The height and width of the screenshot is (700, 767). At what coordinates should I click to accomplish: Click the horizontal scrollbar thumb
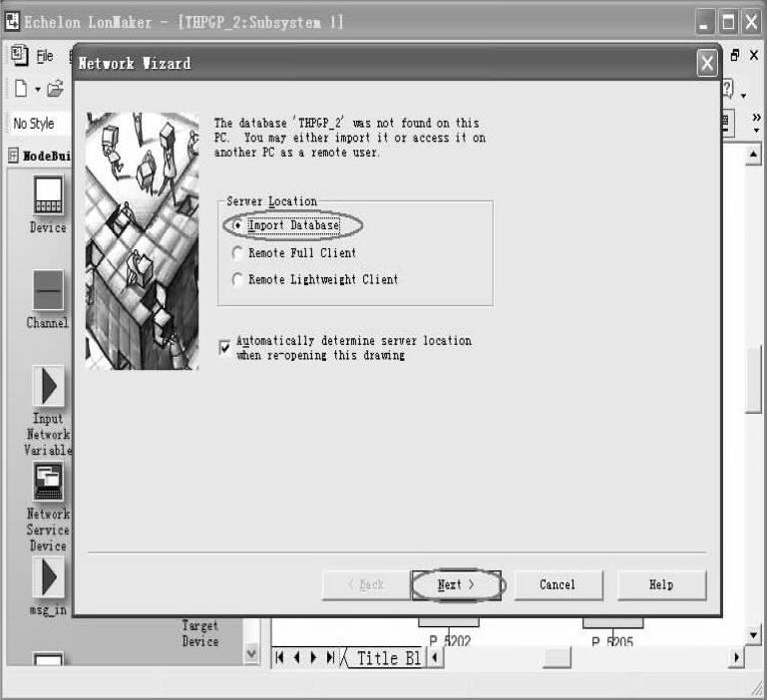pos(558,657)
